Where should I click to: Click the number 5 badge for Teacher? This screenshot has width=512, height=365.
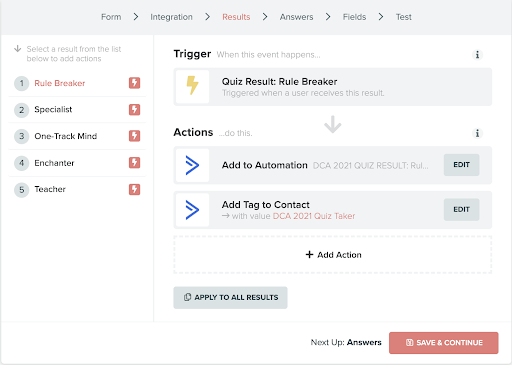tap(22, 190)
